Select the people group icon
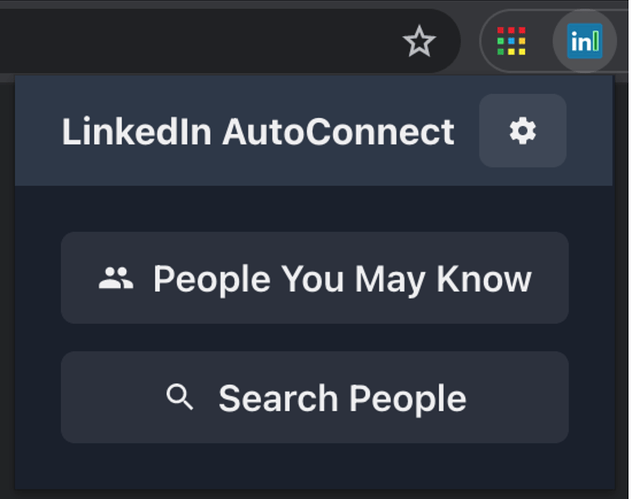Screen dimensions: 632x499 116,278
